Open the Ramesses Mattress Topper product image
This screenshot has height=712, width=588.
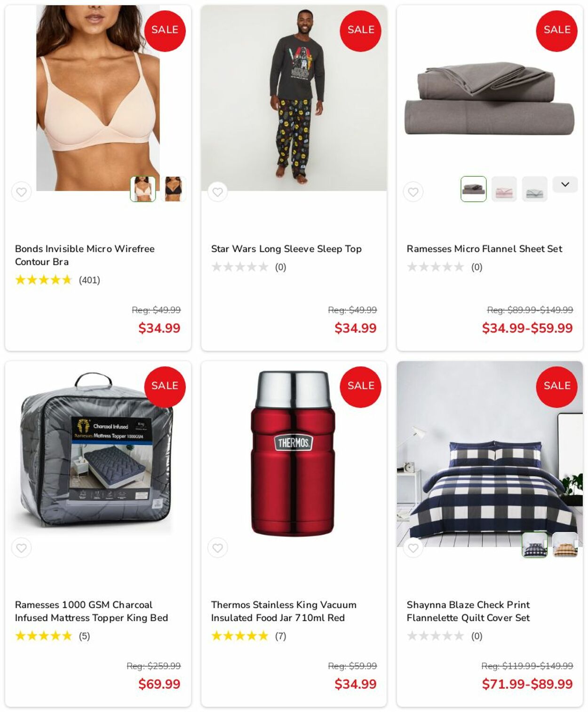[x=98, y=454]
